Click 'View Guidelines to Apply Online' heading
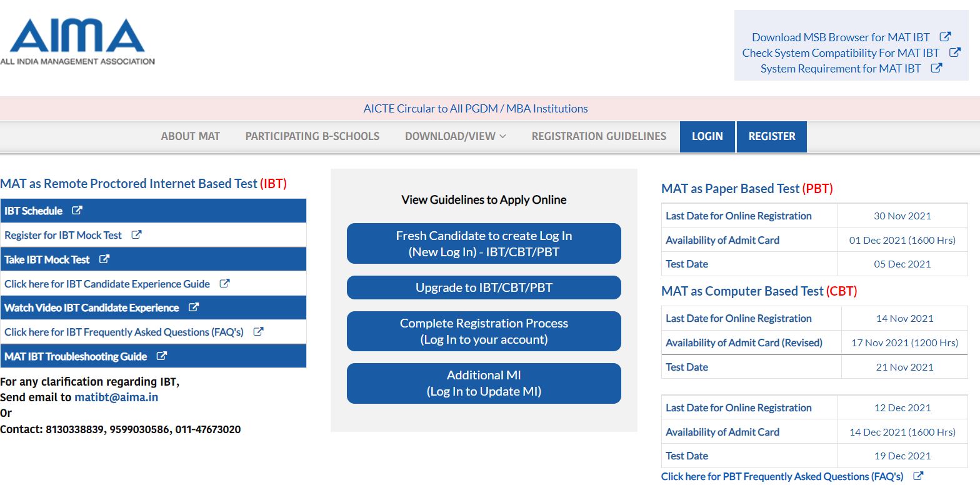This screenshot has height=485, width=980. coord(484,200)
